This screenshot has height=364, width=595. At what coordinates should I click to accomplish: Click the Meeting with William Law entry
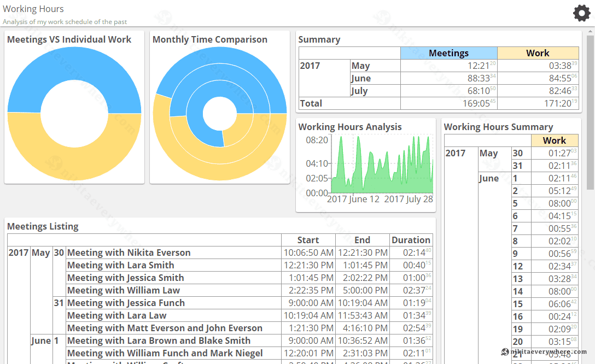click(124, 290)
